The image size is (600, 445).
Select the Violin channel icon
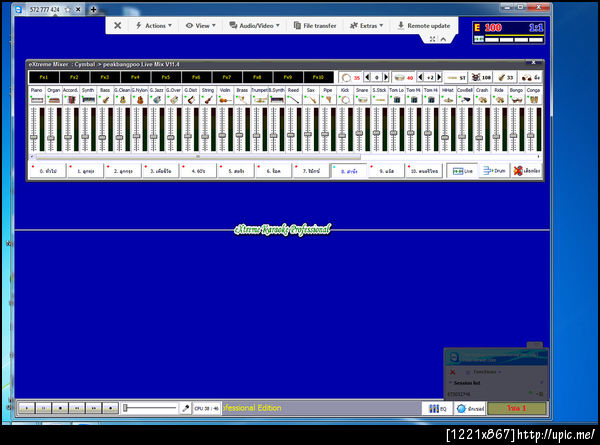tap(225, 100)
